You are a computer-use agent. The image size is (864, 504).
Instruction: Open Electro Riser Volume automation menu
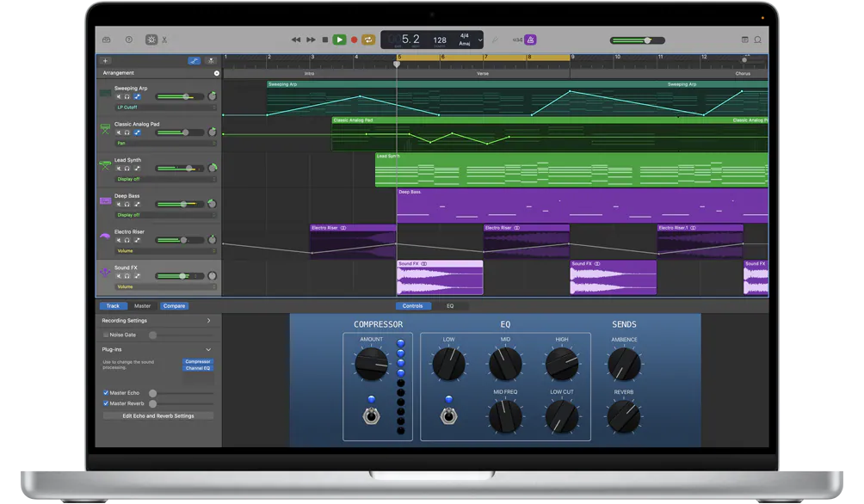pyautogui.click(x=165, y=250)
